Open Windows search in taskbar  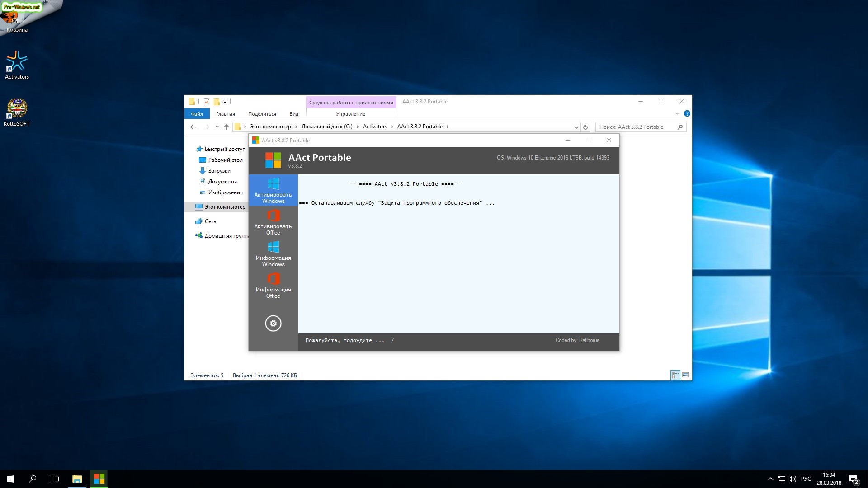tap(33, 479)
